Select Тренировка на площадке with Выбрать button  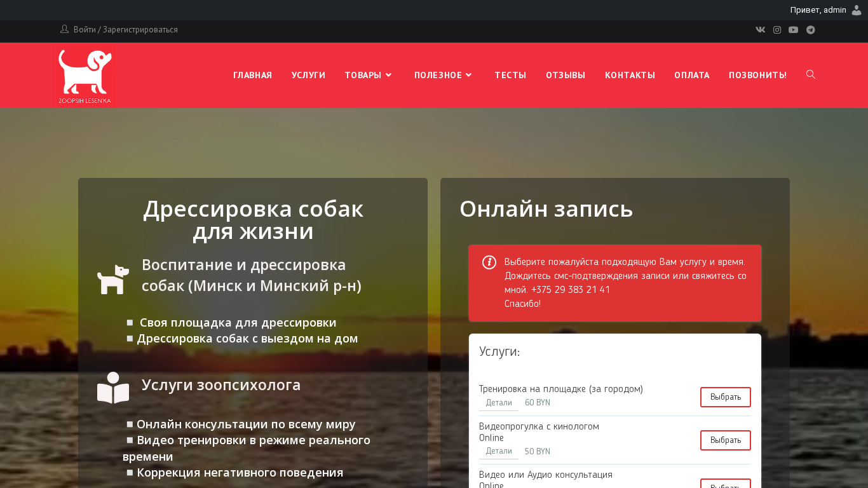pos(726,397)
